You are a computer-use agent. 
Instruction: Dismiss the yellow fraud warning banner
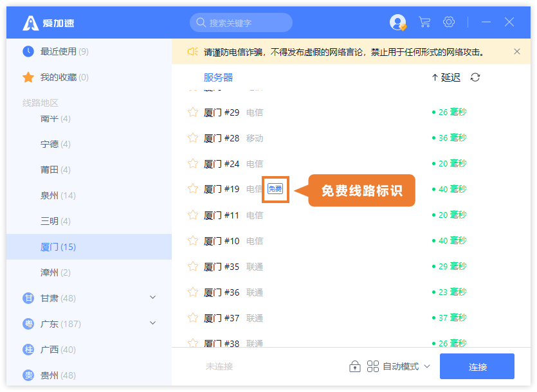(x=517, y=51)
